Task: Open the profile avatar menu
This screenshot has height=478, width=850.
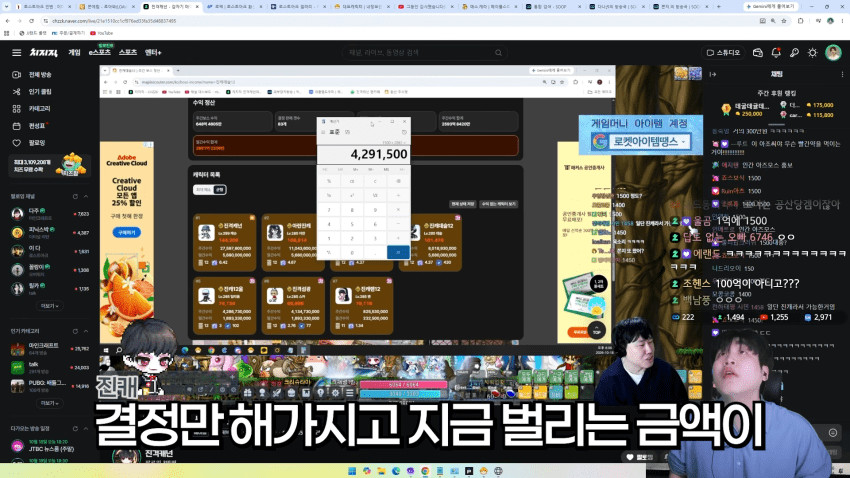Action: [x=833, y=53]
